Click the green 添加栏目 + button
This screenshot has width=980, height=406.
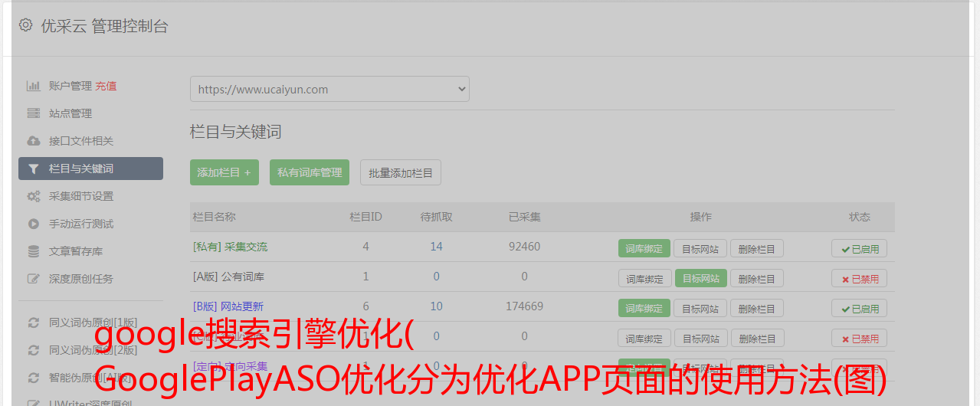click(225, 172)
